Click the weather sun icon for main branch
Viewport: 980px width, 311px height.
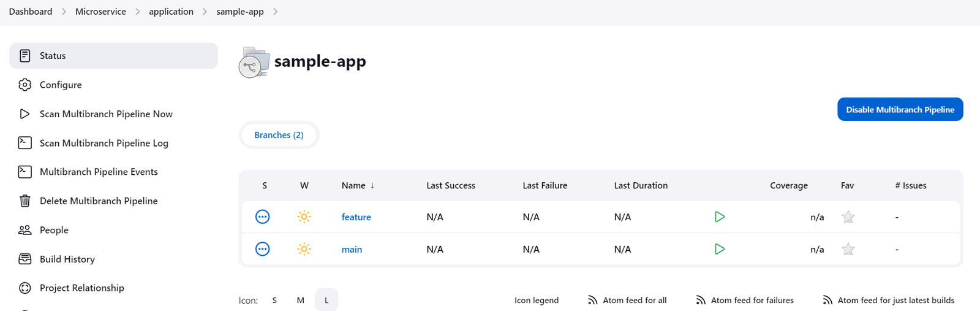coord(304,249)
